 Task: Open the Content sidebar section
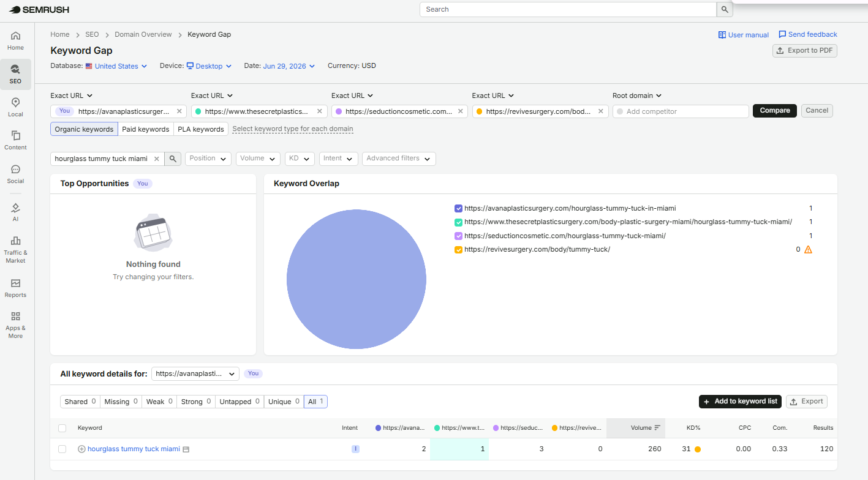pyautogui.click(x=16, y=140)
